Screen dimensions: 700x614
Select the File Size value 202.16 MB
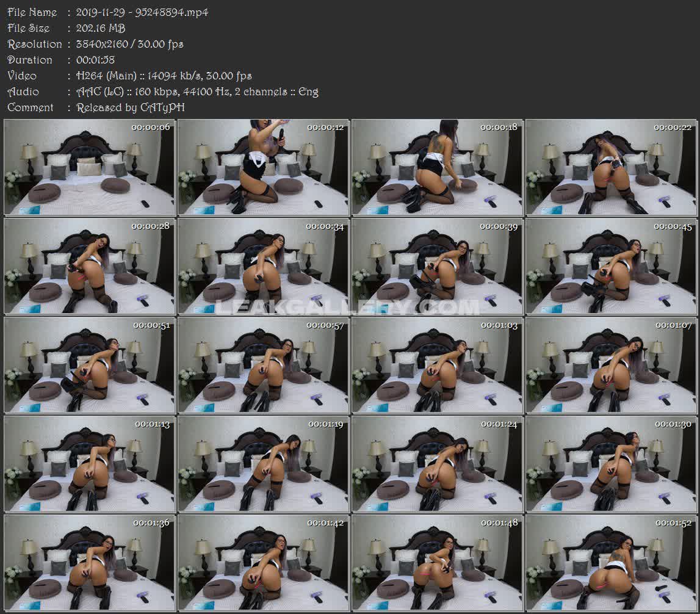(x=101, y=28)
